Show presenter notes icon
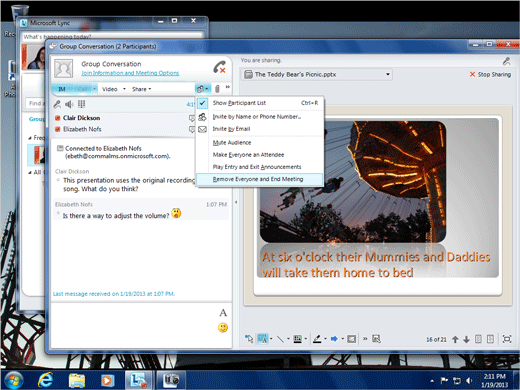 tap(490, 339)
